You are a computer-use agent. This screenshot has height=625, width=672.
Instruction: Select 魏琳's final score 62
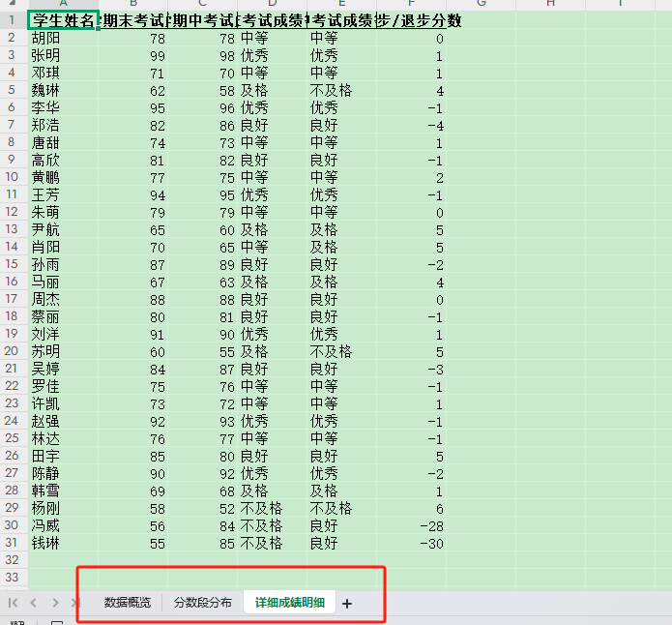tap(132, 90)
